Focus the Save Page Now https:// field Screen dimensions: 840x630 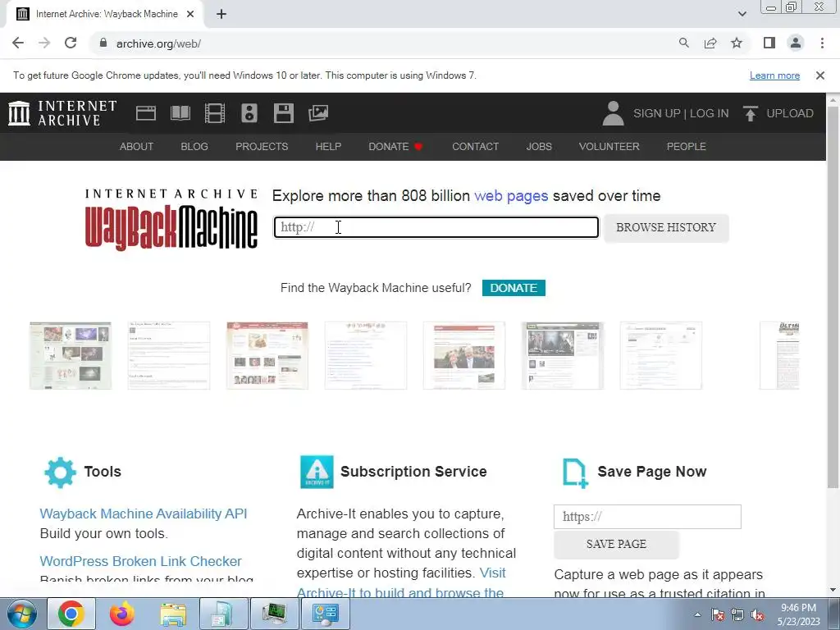(x=647, y=517)
